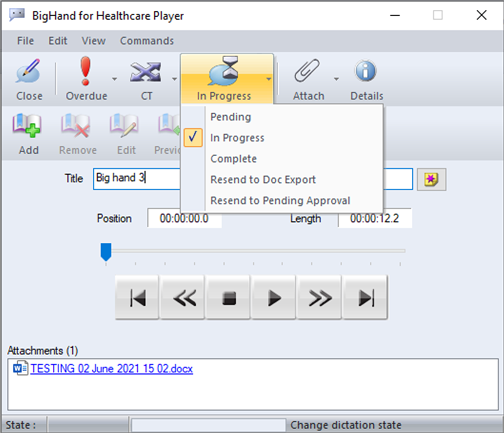The height and width of the screenshot is (433, 504).
Task: Fast forward the dictation audio
Action: coord(320,297)
